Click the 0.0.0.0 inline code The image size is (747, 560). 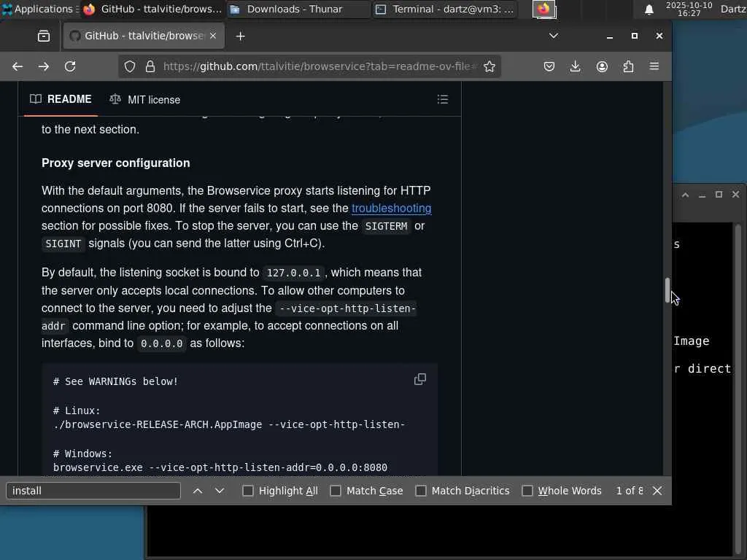tap(161, 343)
